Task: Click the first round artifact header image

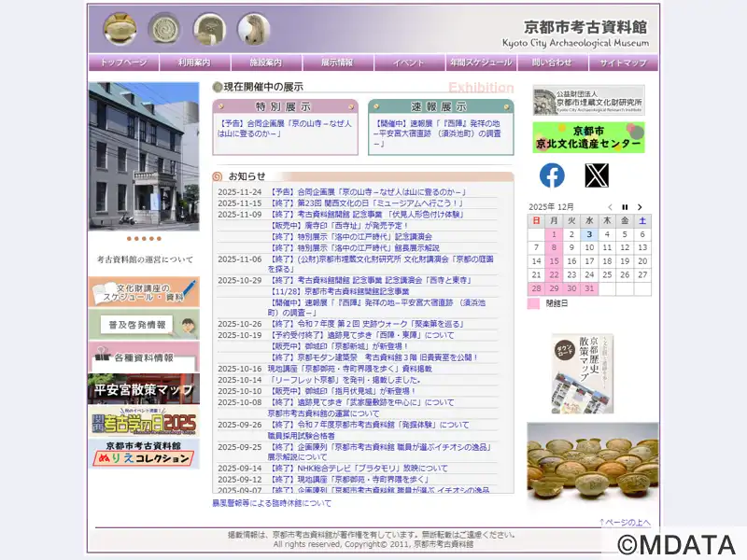Action: click(120, 29)
